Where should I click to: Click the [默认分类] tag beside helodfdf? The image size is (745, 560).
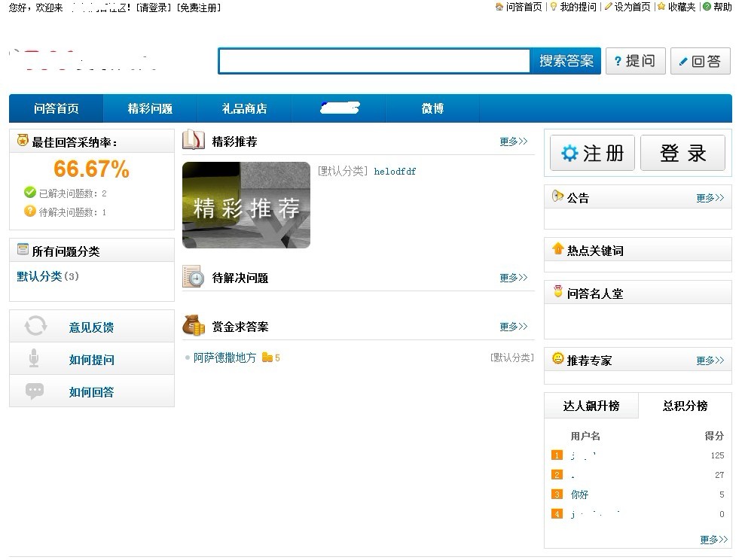[343, 172]
